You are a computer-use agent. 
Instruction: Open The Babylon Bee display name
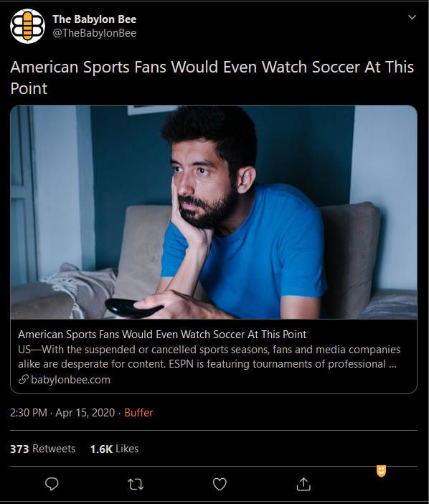(x=95, y=19)
